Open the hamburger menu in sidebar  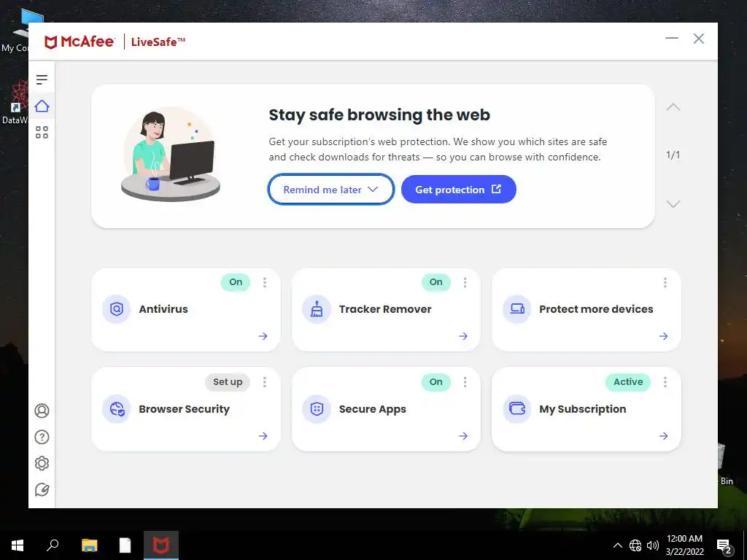coord(42,79)
